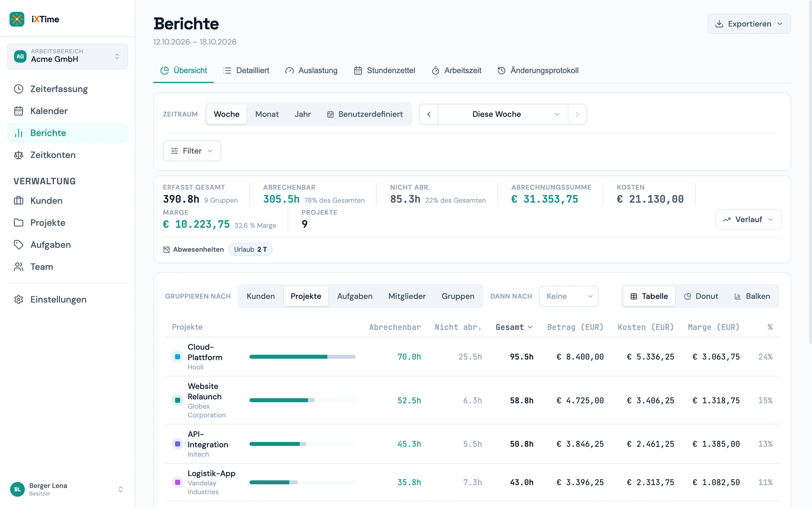Select Woche time range
The width and height of the screenshot is (812, 508).
pos(226,114)
